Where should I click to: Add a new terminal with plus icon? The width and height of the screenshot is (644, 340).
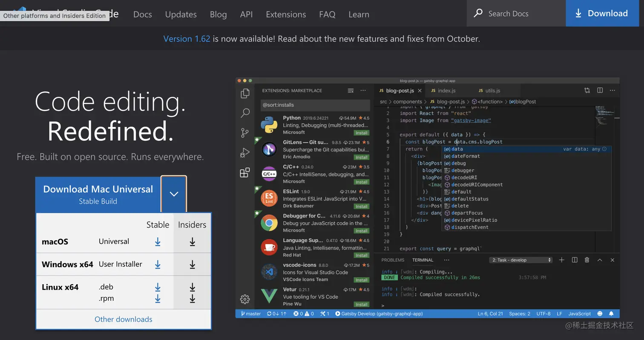point(561,260)
